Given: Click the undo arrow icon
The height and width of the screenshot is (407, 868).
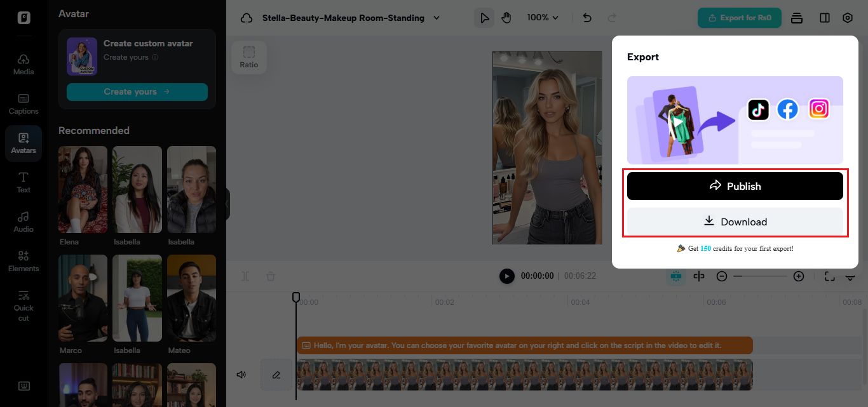Looking at the screenshot, I should pyautogui.click(x=587, y=18).
